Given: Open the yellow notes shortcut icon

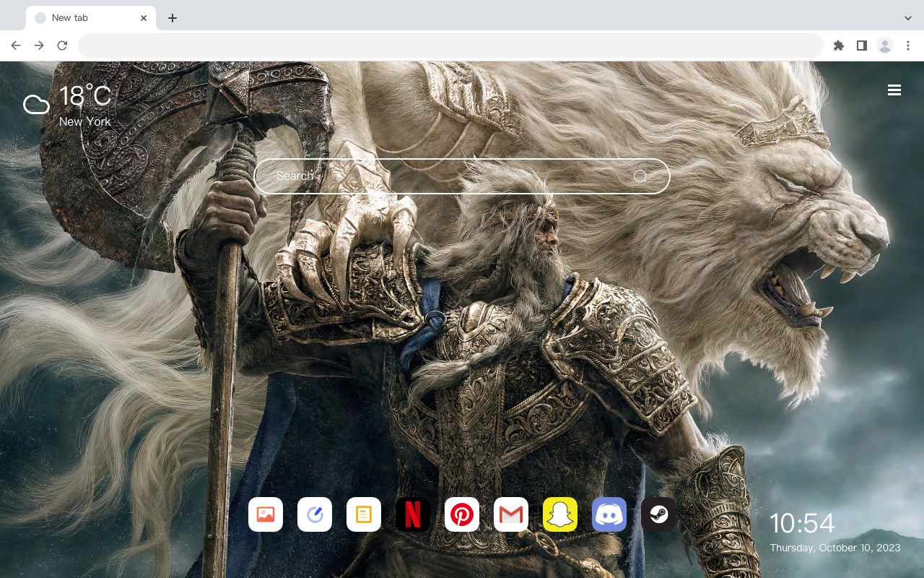Looking at the screenshot, I should coord(364,514).
